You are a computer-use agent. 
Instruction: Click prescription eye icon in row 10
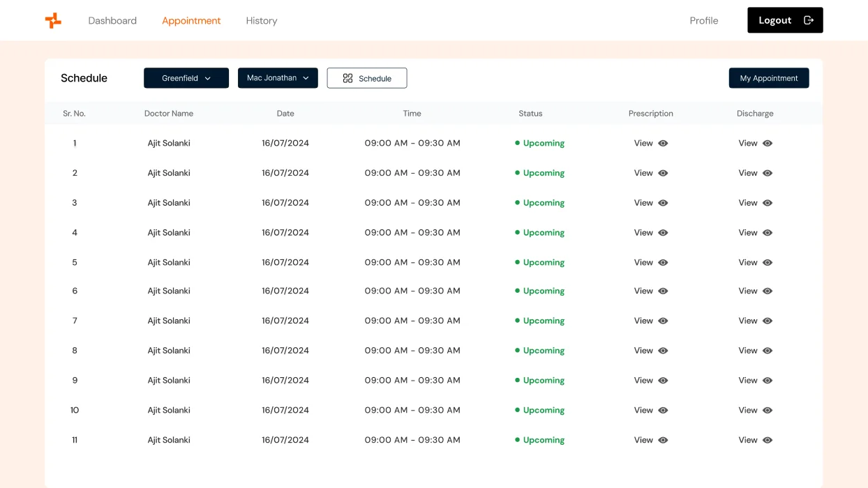[663, 411]
